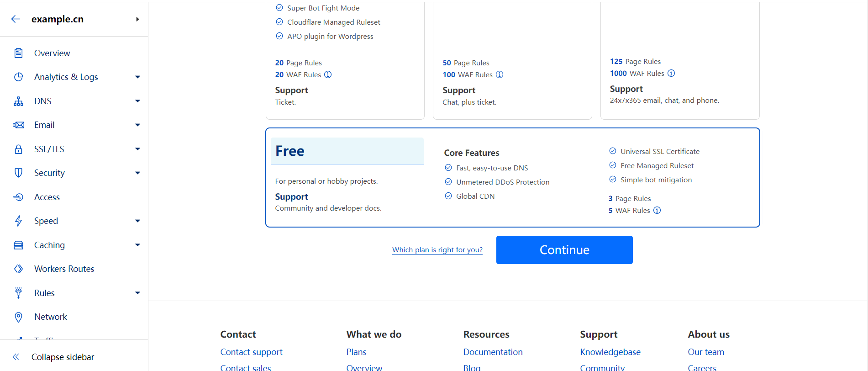Click the 'Community and developer docs.' text

(328, 208)
